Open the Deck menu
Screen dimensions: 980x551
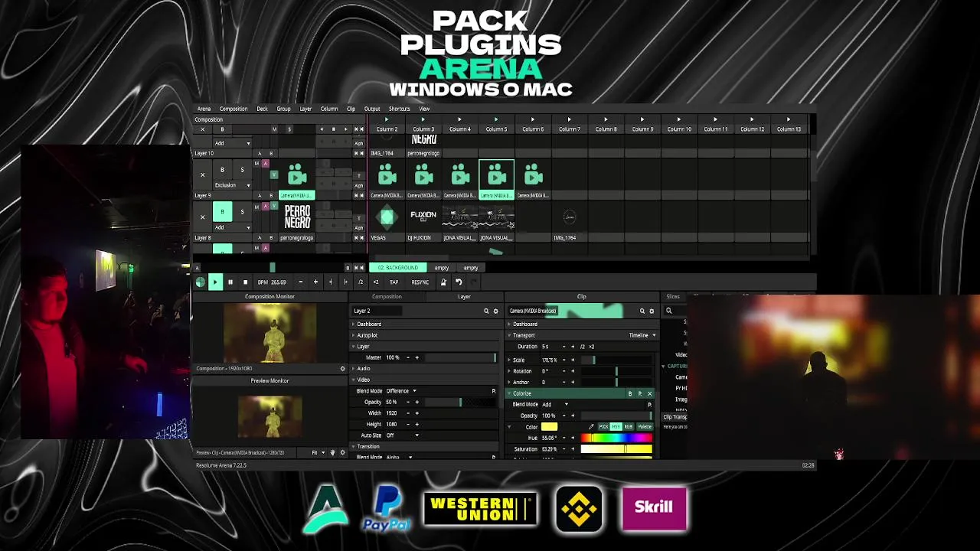(262, 109)
